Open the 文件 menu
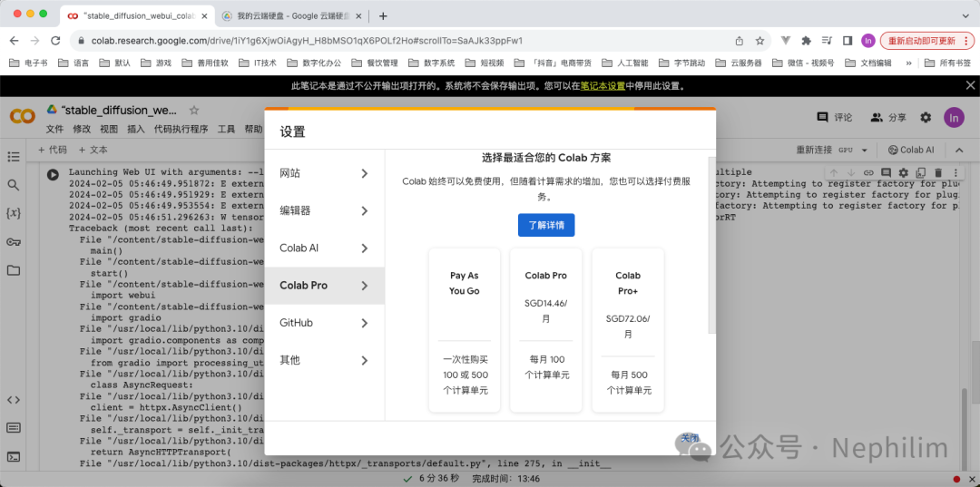 point(54,130)
